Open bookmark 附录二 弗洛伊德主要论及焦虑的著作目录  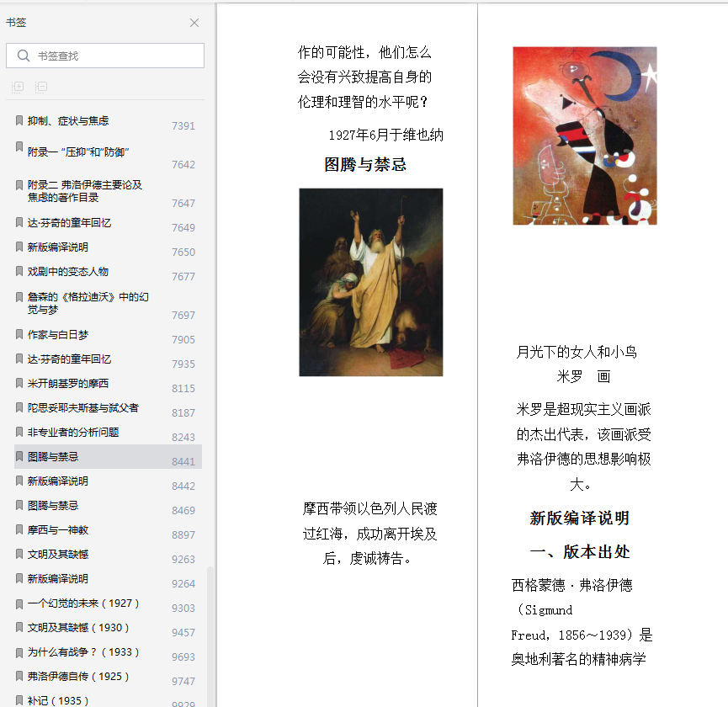[x=84, y=191]
